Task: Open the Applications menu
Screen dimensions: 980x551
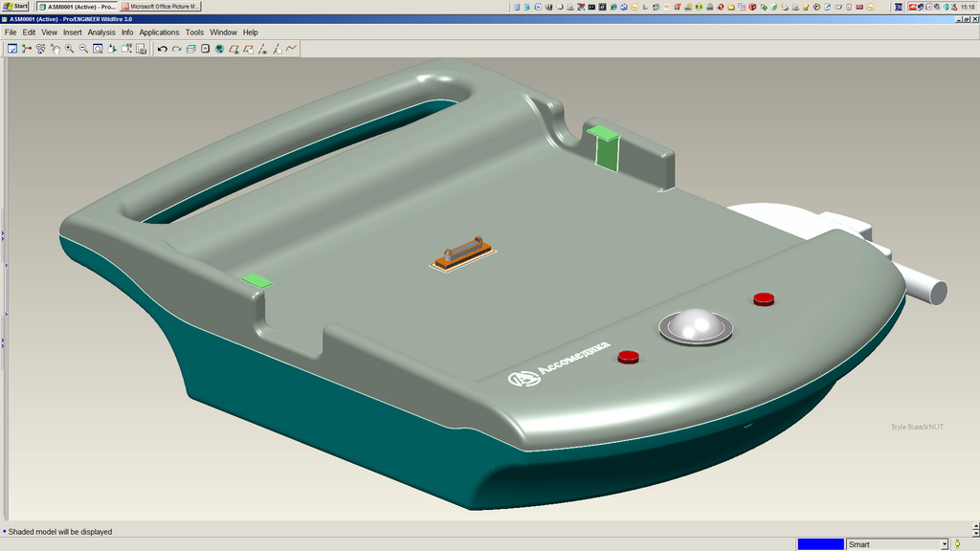Action: (x=159, y=33)
